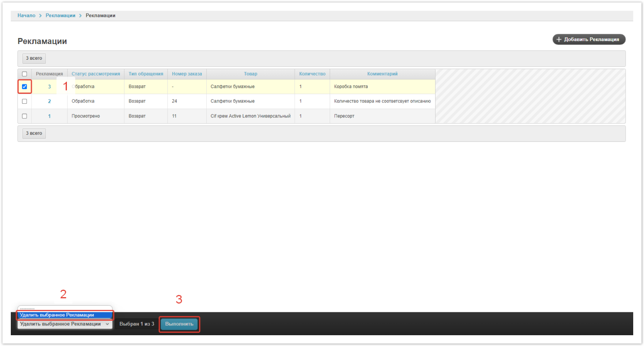The height and width of the screenshot is (346, 644).
Task: Open reclamation number 3 link
Action: tap(49, 87)
